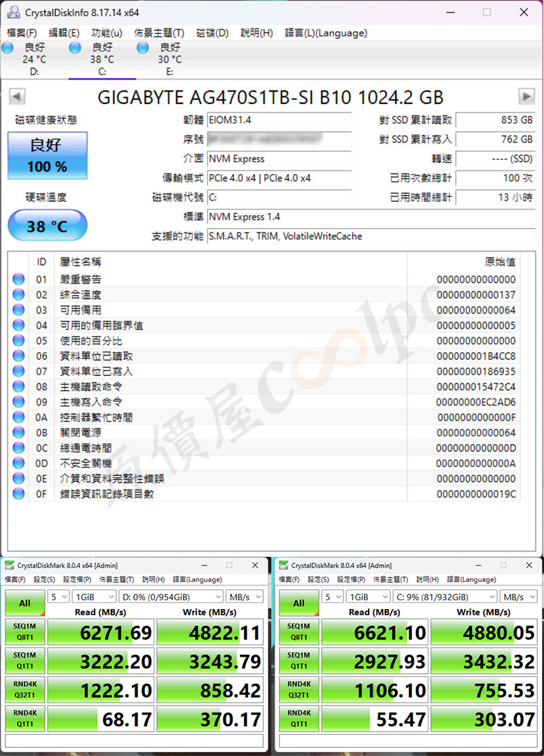Screen dimensions: 544x756
Task: Click the 4880.05 sequential write result
Action: tap(484, 632)
